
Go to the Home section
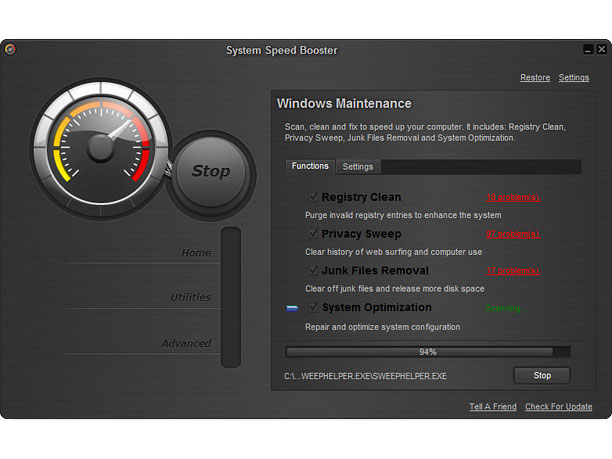pos(196,253)
